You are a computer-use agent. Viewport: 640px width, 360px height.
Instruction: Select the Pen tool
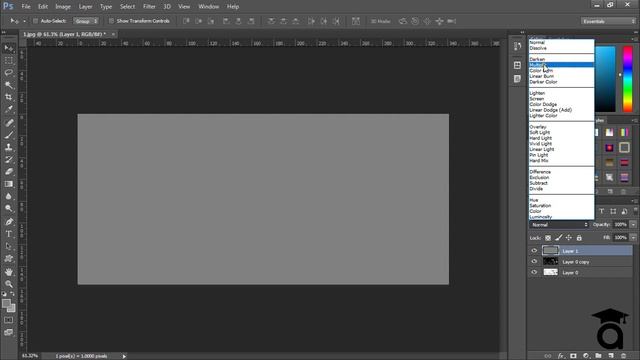(x=9, y=222)
